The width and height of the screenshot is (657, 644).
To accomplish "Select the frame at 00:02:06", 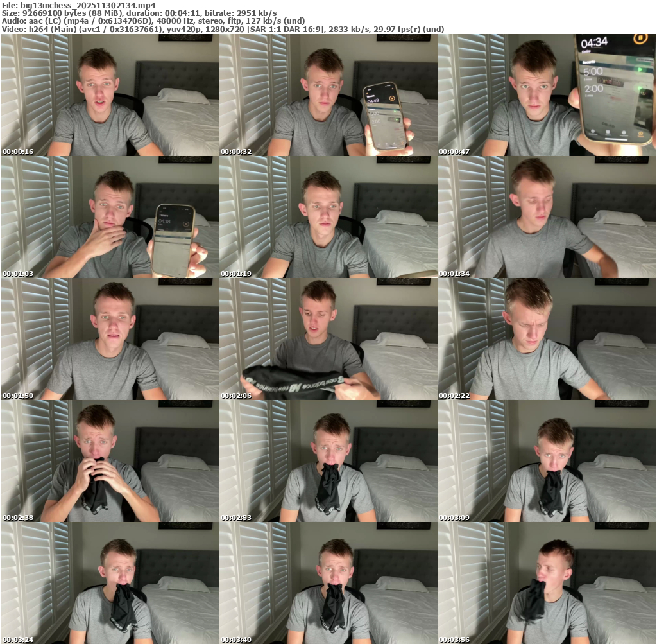I will pos(328,339).
